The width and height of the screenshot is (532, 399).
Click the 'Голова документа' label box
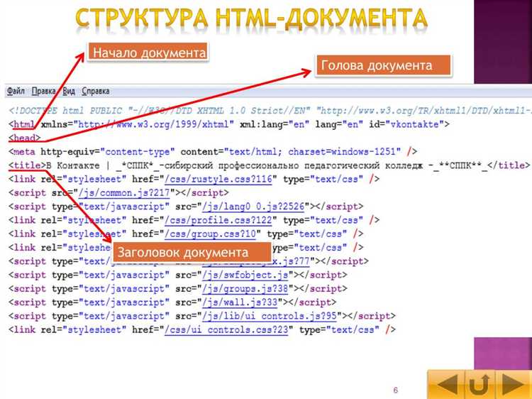point(383,65)
